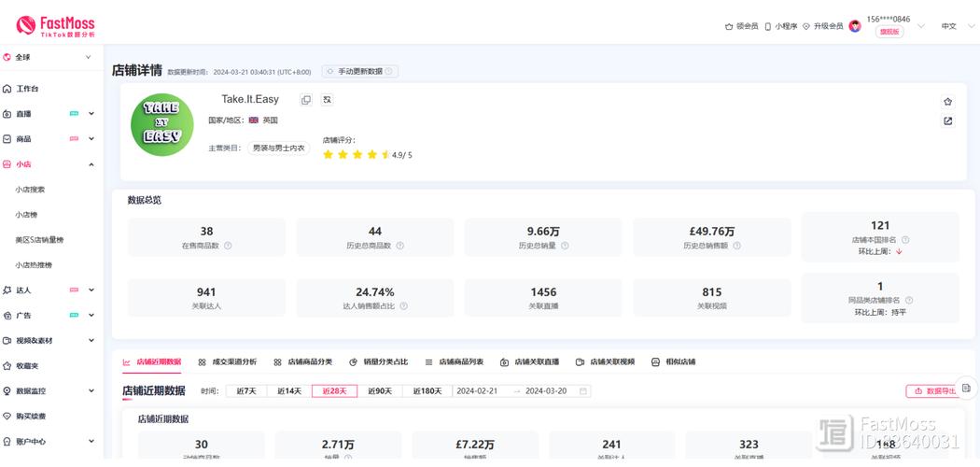Click the 手动更新数据 button

click(x=360, y=71)
